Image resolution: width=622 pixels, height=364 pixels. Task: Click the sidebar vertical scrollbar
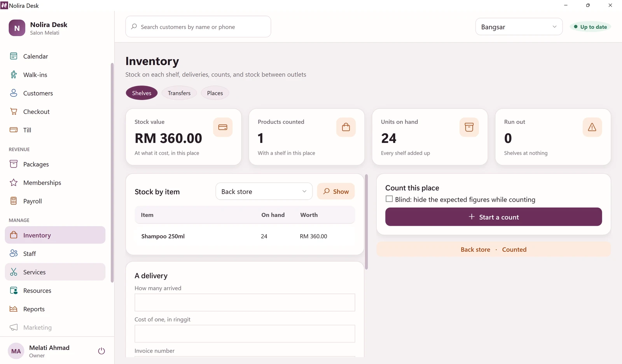[112, 173]
